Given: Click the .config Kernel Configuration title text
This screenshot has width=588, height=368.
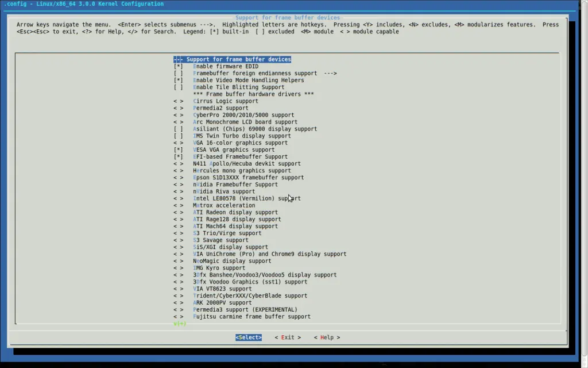Looking at the screenshot, I should pyautogui.click(x=84, y=4).
